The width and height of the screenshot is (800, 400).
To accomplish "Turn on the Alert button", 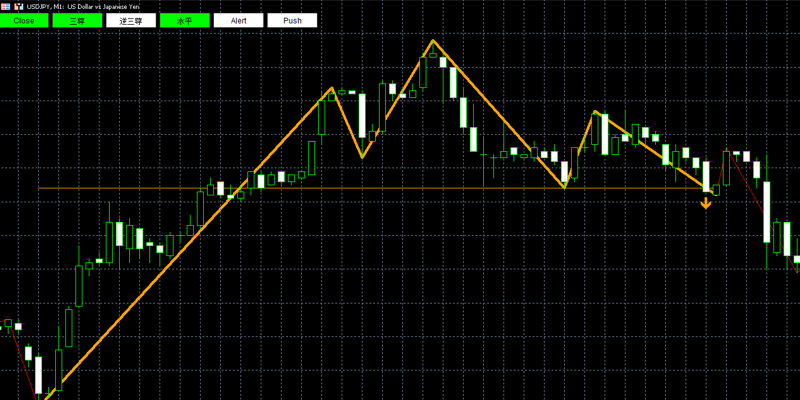I will click(x=238, y=20).
